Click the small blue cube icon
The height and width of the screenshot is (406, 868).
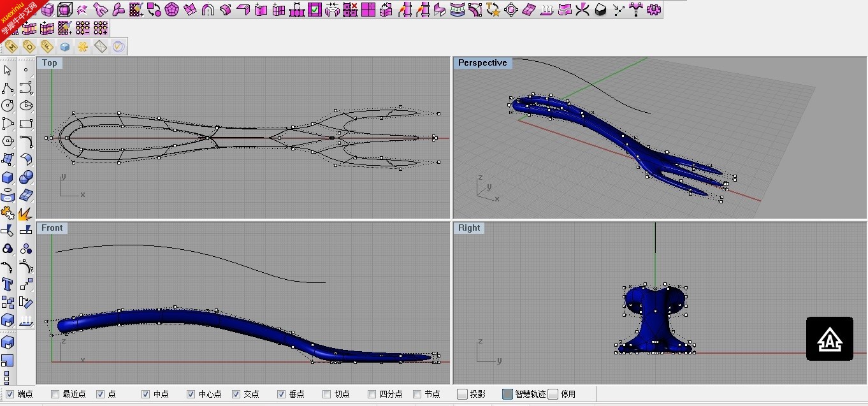(65, 47)
